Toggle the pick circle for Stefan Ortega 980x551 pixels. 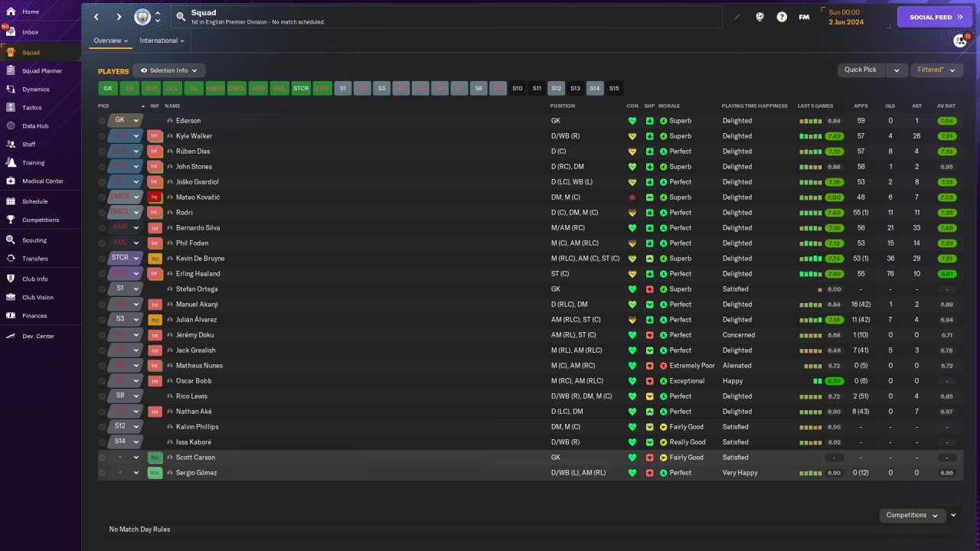(103, 289)
